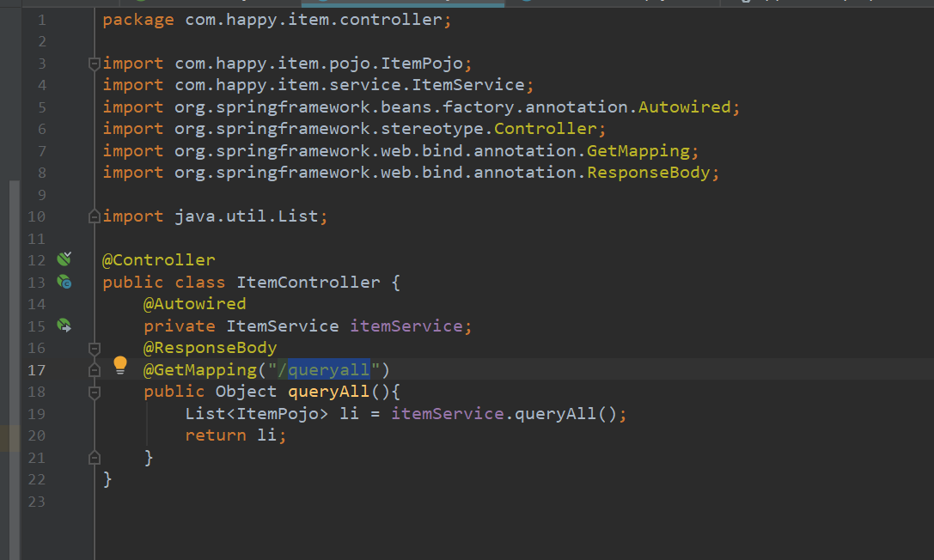Click the Spring bean icon beside @Controller
Screen dimensions: 934x560
64,259
